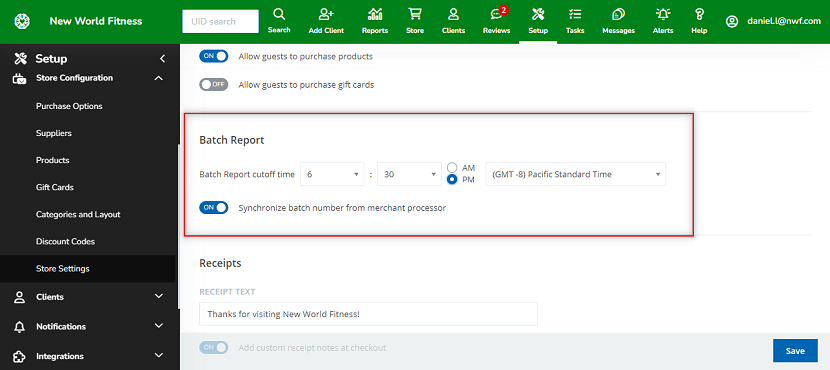Image resolution: width=830 pixels, height=370 pixels.
Task: Open the Tasks checklist icon
Action: tap(575, 14)
